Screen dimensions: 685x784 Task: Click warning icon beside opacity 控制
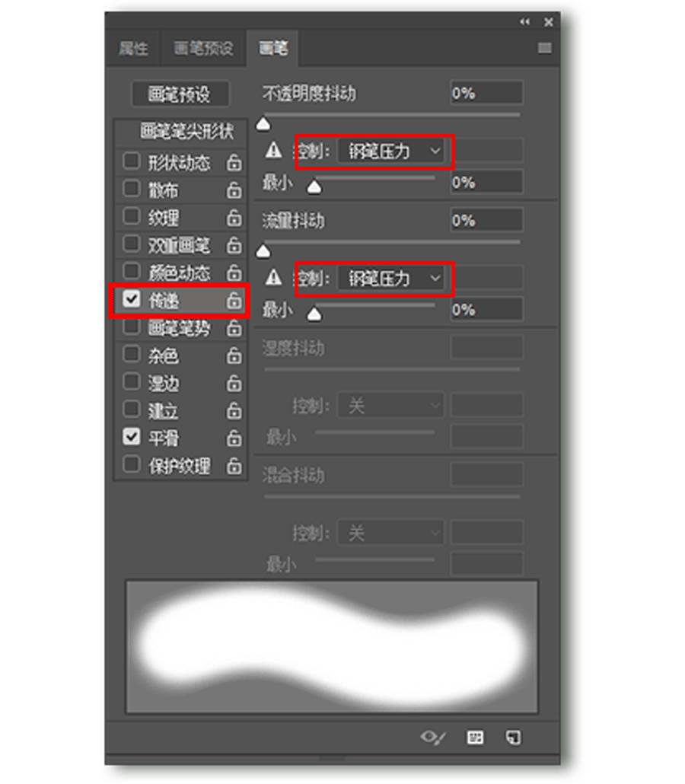(273, 150)
